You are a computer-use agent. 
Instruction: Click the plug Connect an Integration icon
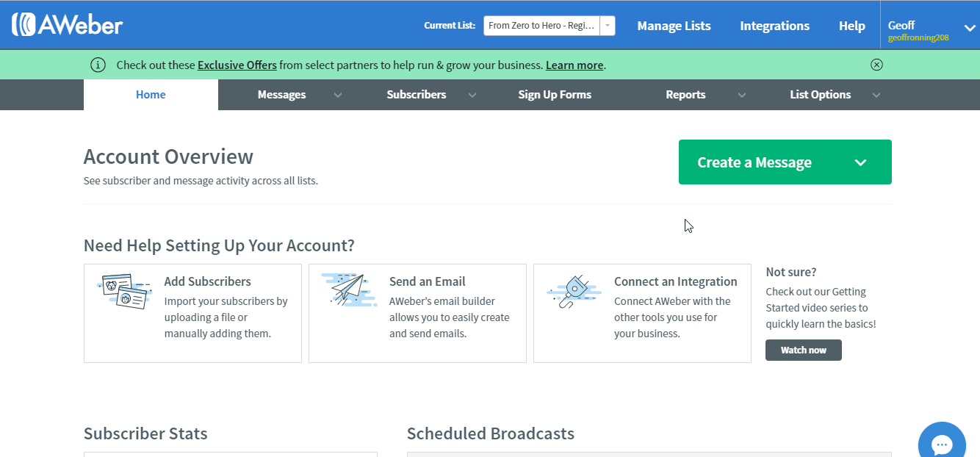(574, 292)
